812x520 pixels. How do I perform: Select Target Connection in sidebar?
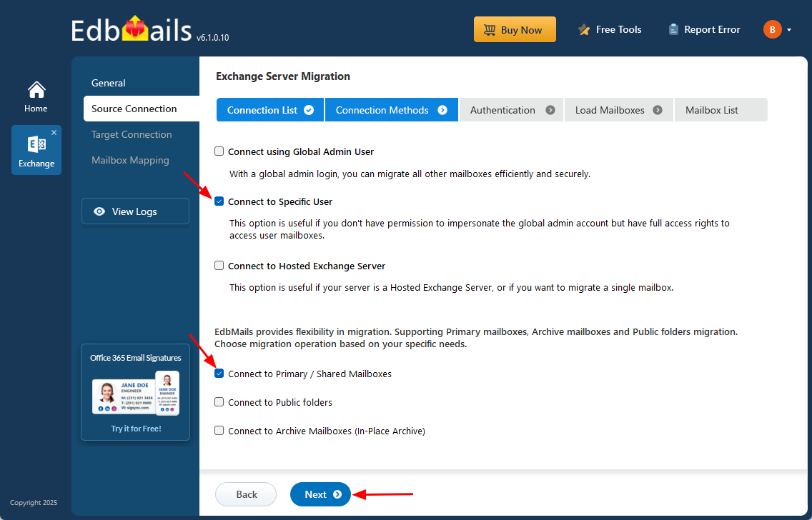coord(132,134)
